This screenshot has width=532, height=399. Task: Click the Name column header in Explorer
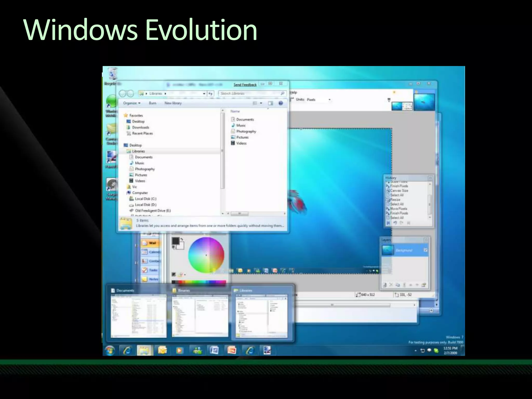[x=235, y=111]
